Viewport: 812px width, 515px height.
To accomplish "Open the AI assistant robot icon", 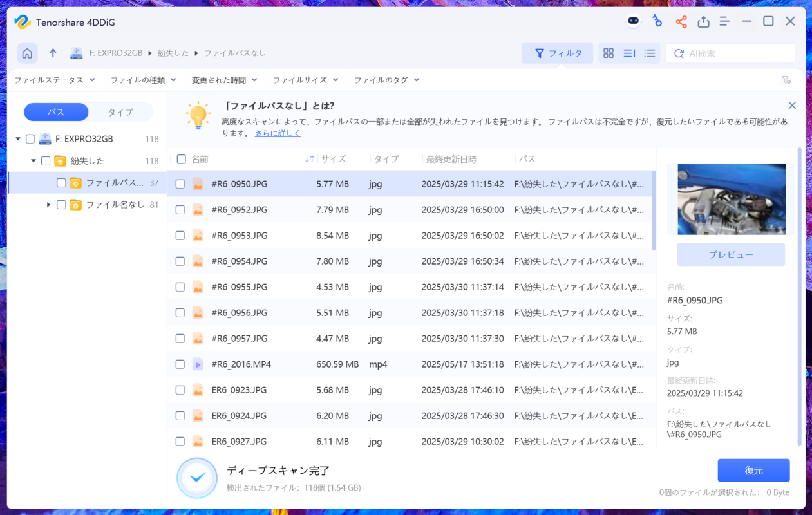I will point(634,21).
